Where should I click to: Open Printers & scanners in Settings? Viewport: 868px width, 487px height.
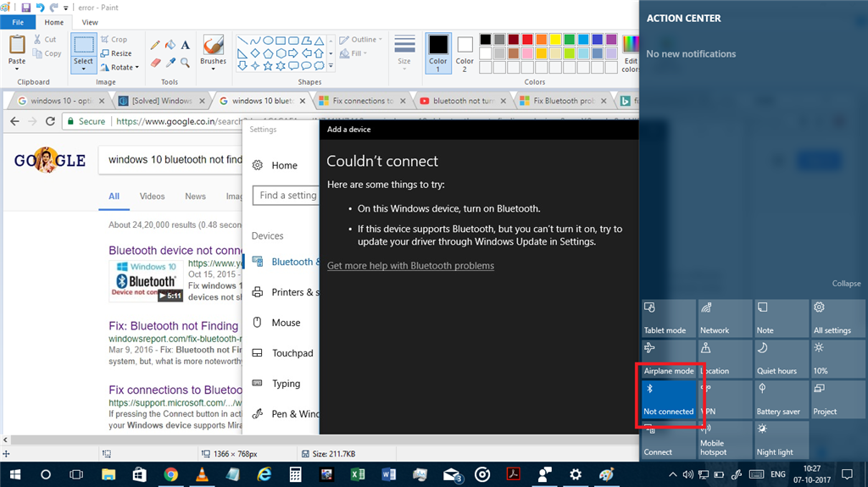point(286,292)
